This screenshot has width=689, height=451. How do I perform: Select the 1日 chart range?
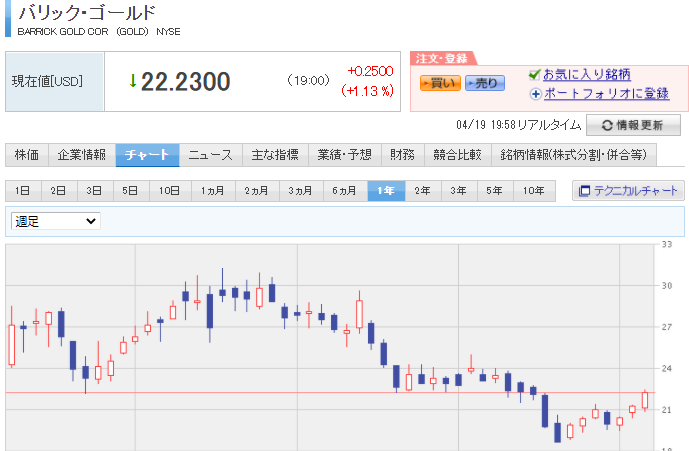click(x=23, y=191)
